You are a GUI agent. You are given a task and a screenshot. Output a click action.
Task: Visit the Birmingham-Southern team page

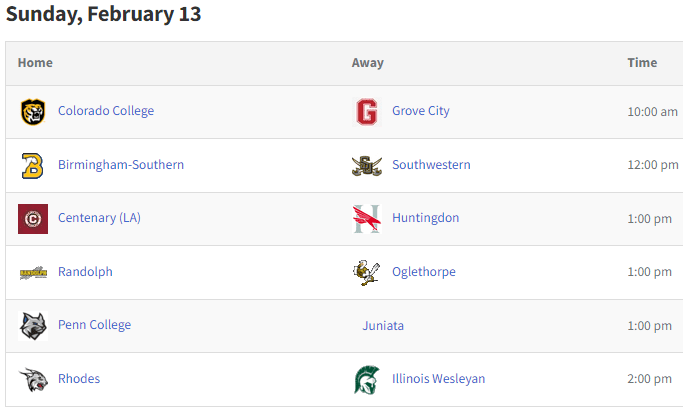pyautogui.click(x=121, y=165)
